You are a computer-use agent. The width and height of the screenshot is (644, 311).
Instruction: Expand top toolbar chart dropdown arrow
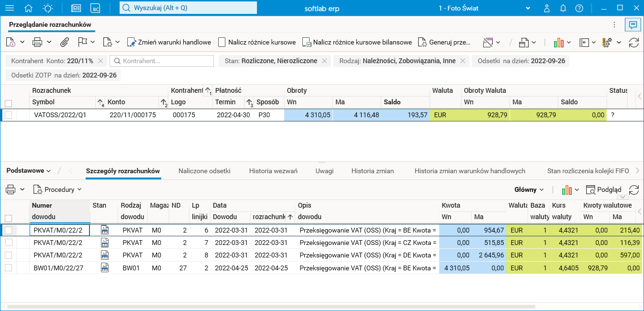pos(569,42)
